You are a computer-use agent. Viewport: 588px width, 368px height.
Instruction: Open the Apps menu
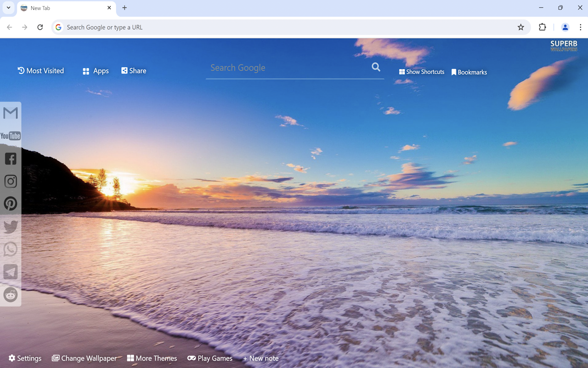click(x=96, y=71)
